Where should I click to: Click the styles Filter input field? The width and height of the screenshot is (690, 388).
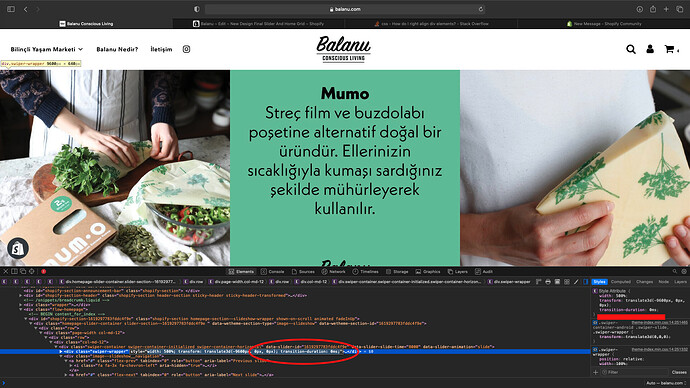coord(634,372)
